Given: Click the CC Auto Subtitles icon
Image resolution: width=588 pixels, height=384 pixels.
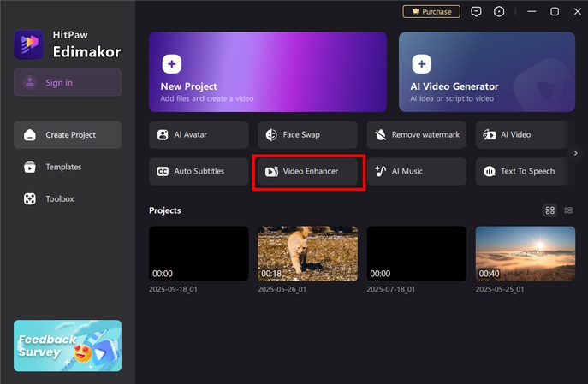Looking at the screenshot, I should click(x=163, y=172).
